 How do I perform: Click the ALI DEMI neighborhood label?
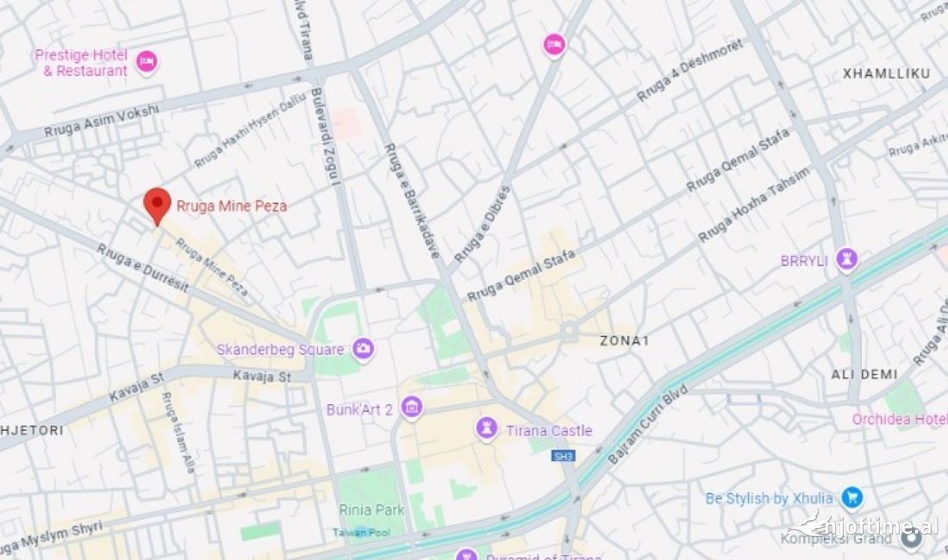coord(864,375)
